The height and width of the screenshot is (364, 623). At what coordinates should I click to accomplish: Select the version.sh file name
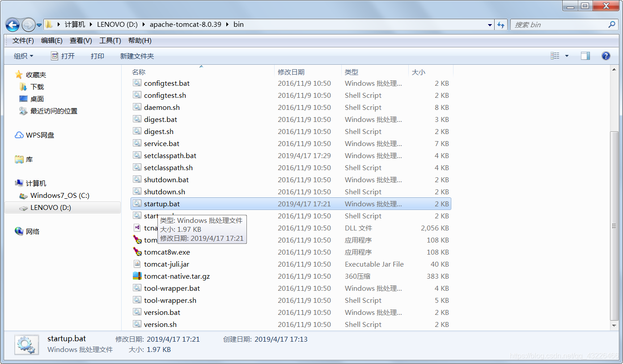click(x=160, y=324)
